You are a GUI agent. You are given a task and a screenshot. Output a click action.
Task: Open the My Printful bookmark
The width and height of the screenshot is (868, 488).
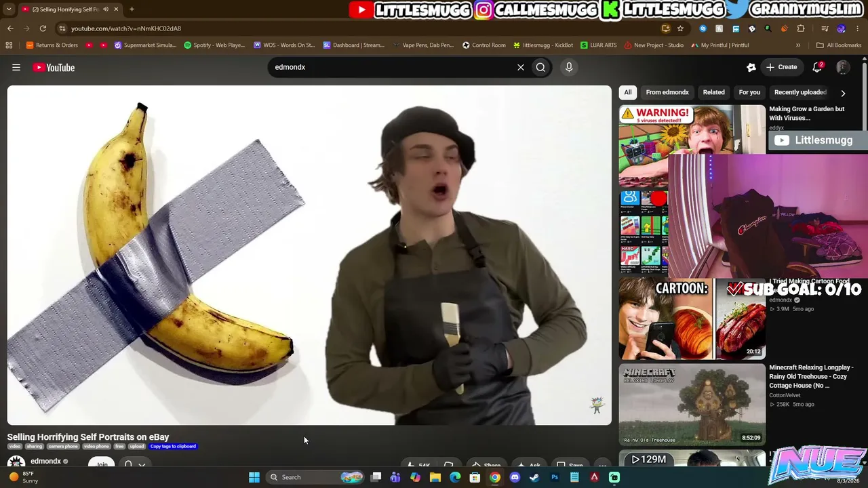[x=720, y=45]
